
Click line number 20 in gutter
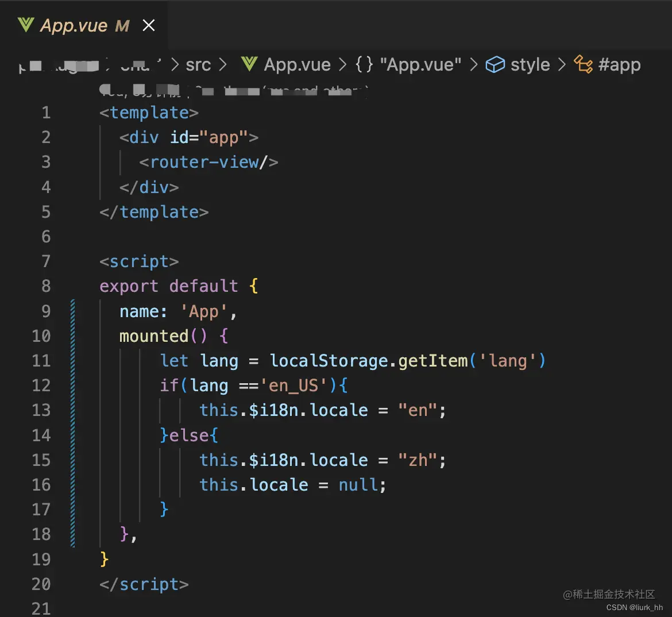[41, 584]
